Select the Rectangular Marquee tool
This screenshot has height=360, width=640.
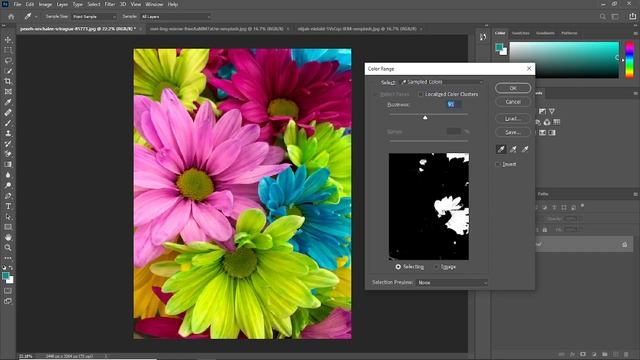click(x=8, y=50)
